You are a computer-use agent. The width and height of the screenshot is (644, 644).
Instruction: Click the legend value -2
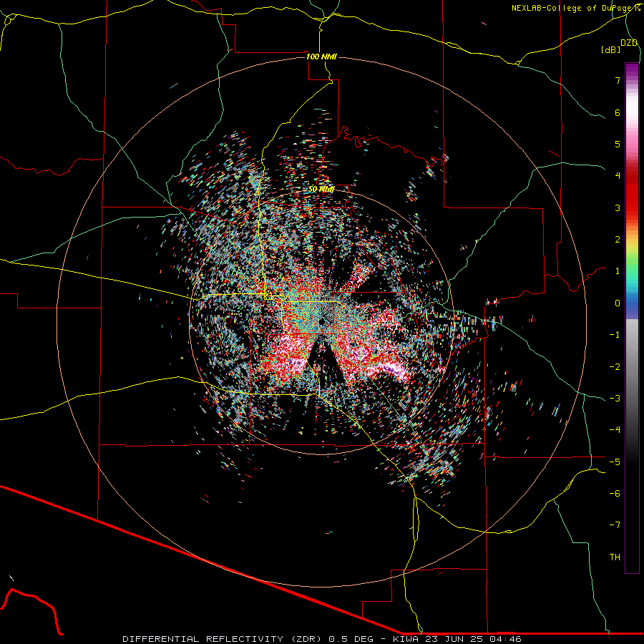tap(615, 366)
